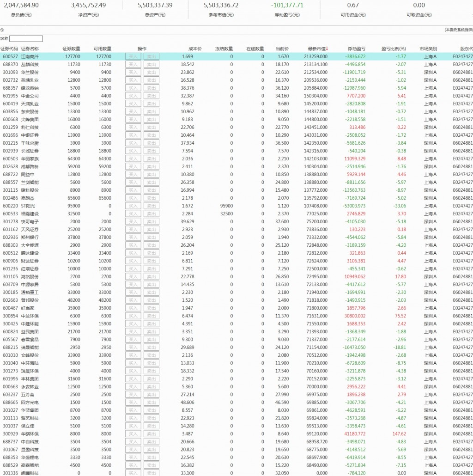Click 卖出 button for 002936 郑州银行
The height and width of the screenshot is (476, 473).
[x=152, y=238]
